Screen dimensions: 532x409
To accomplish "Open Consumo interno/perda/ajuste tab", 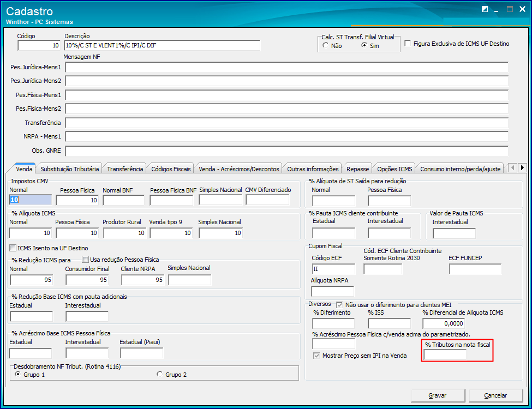I will point(460,169).
